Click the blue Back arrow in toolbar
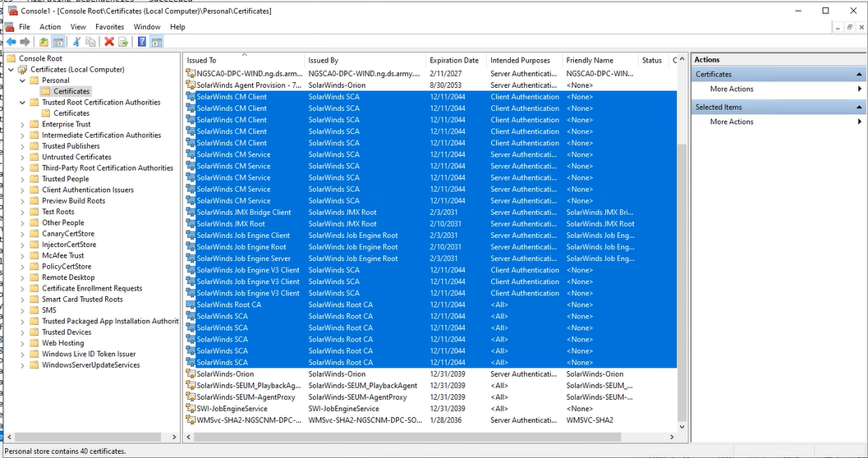This screenshot has height=458, width=868. click(11, 42)
